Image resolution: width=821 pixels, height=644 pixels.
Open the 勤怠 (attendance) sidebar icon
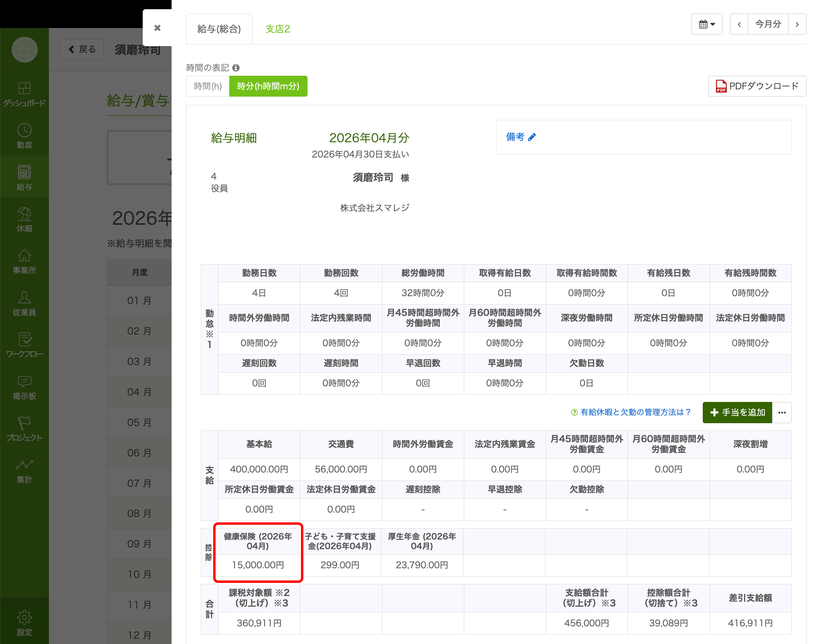pyautogui.click(x=24, y=136)
